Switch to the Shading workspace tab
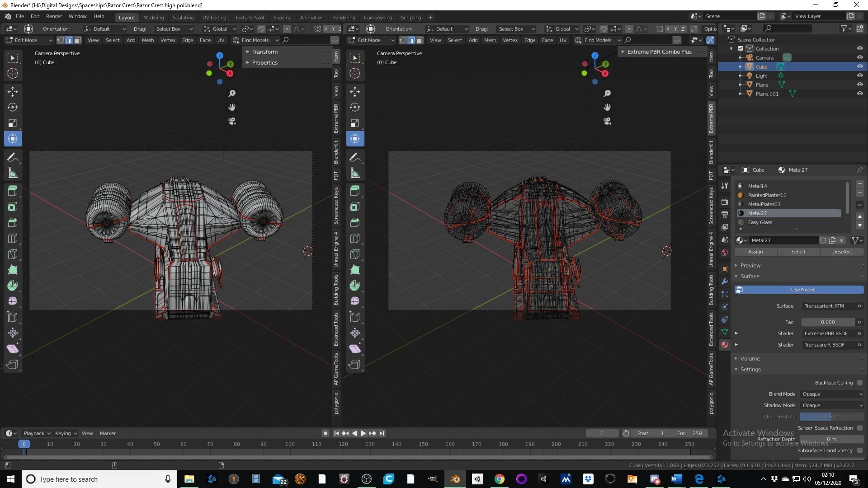Screen dimensions: 868x488 [282, 18]
